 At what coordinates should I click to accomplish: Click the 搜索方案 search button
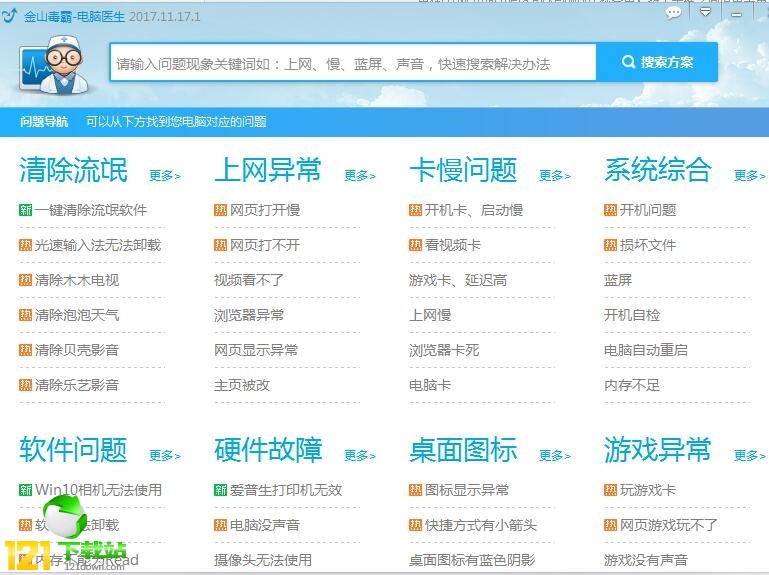(657, 62)
